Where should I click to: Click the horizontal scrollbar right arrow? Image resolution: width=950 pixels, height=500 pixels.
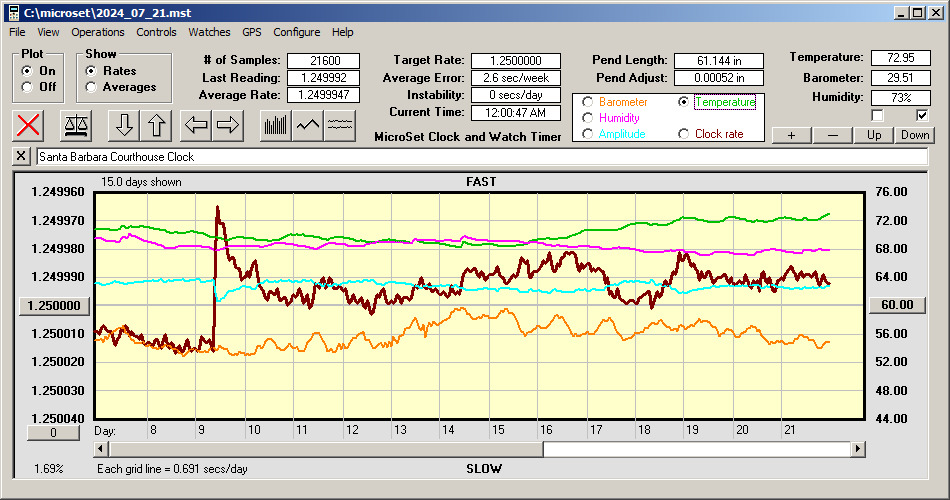[x=857, y=450]
